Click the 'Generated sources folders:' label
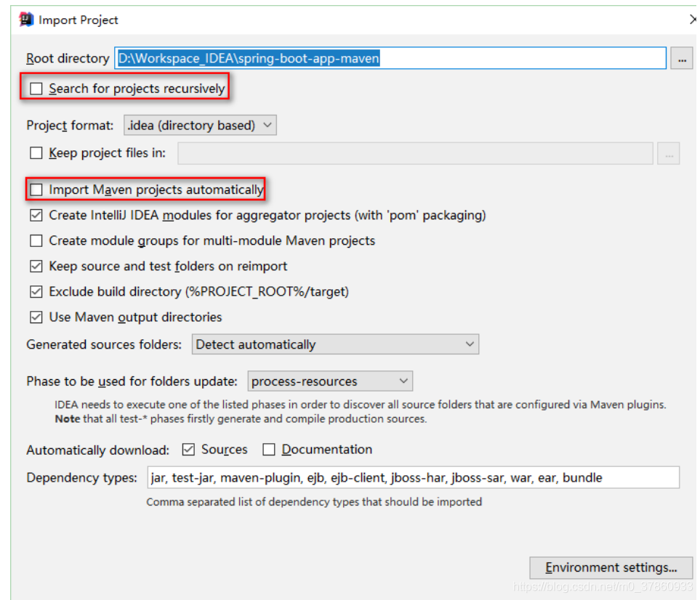The width and height of the screenshot is (700, 600). 104,344
